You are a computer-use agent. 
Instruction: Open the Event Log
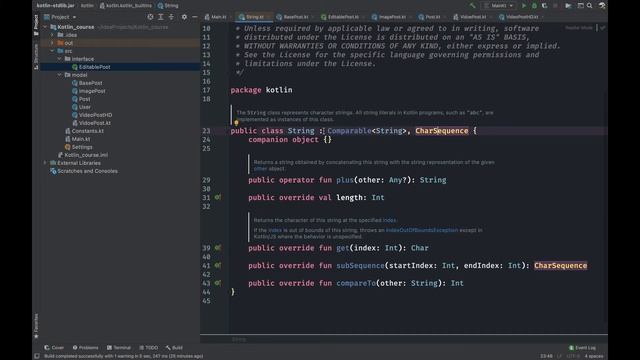(x=582, y=348)
